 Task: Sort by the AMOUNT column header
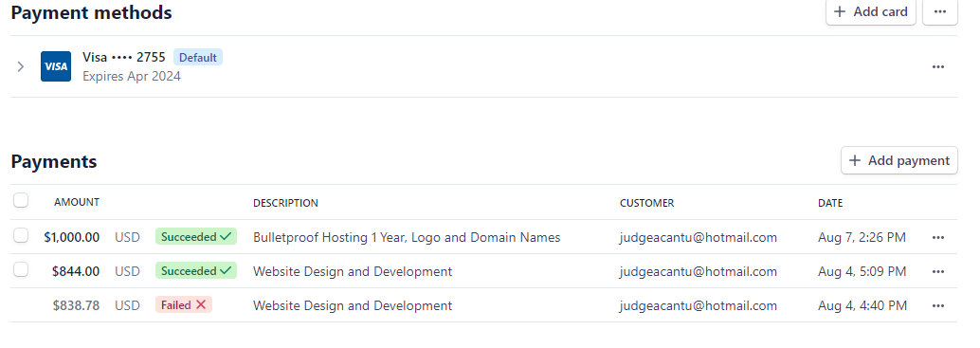[x=77, y=202]
